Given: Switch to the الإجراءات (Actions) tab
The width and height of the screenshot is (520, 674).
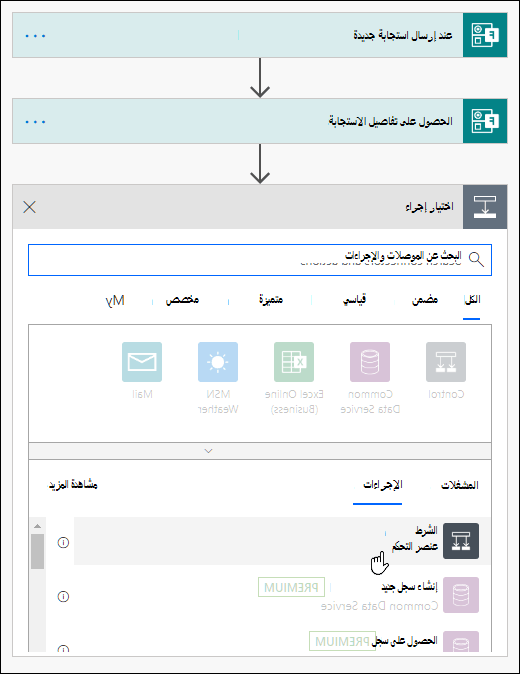Looking at the screenshot, I should pos(382,485).
